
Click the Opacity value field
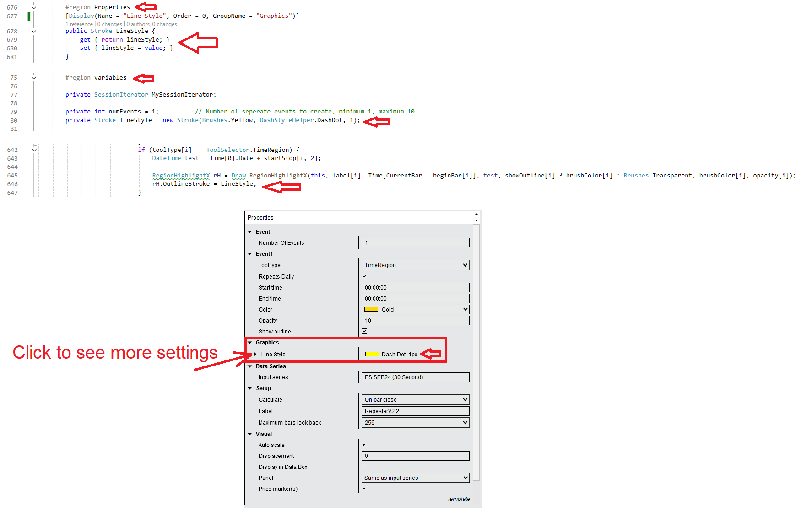coord(415,321)
